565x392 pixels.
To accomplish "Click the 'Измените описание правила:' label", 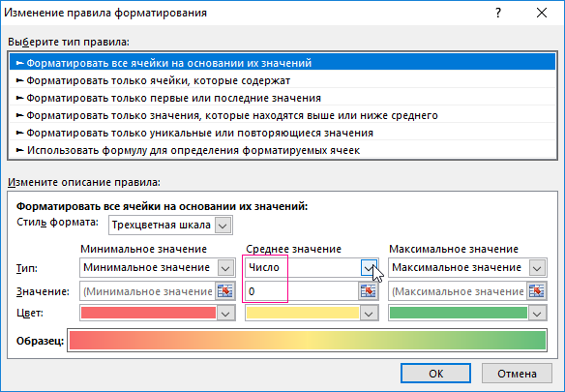I will pyautogui.click(x=84, y=182).
